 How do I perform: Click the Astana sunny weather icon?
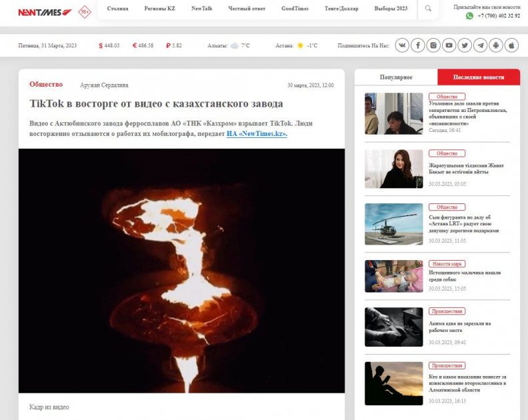[300, 45]
